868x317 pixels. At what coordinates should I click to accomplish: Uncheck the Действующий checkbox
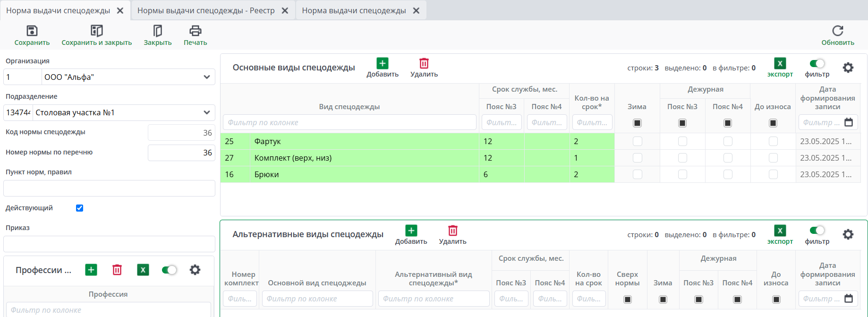click(80, 208)
